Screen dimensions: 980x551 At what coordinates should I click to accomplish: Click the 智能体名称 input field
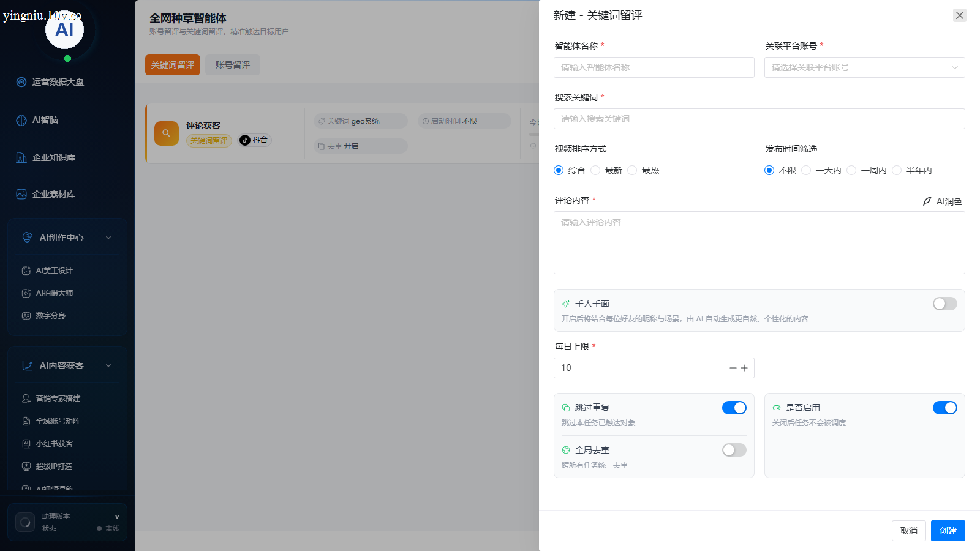(x=654, y=67)
